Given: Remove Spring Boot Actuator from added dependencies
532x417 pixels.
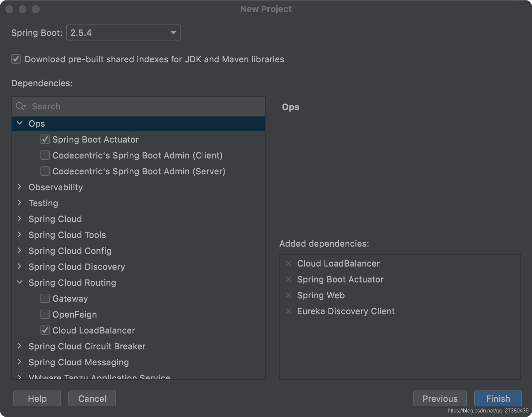Looking at the screenshot, I should pyautogui.click(x=289, y=279).
